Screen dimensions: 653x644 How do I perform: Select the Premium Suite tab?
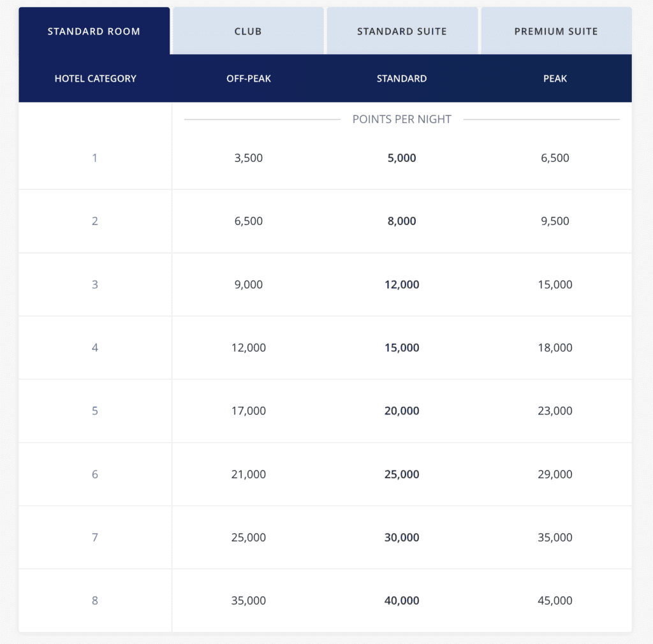[555, 31]
